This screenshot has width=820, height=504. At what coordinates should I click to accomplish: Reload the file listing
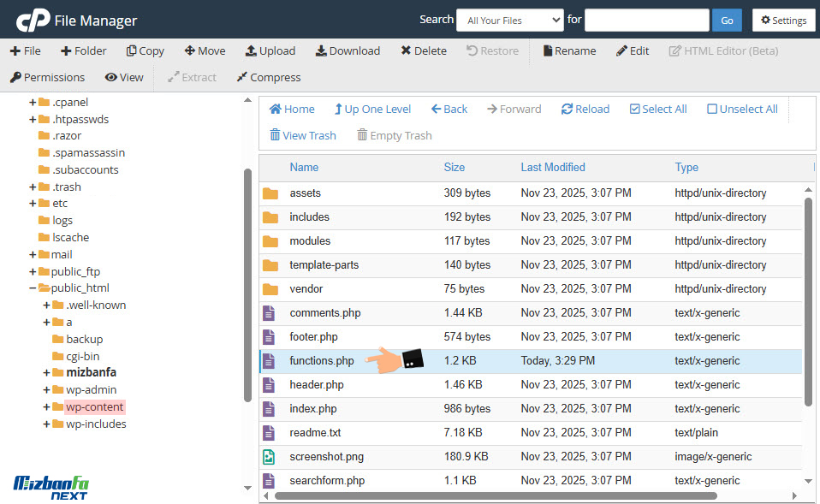tap(567, 110)
